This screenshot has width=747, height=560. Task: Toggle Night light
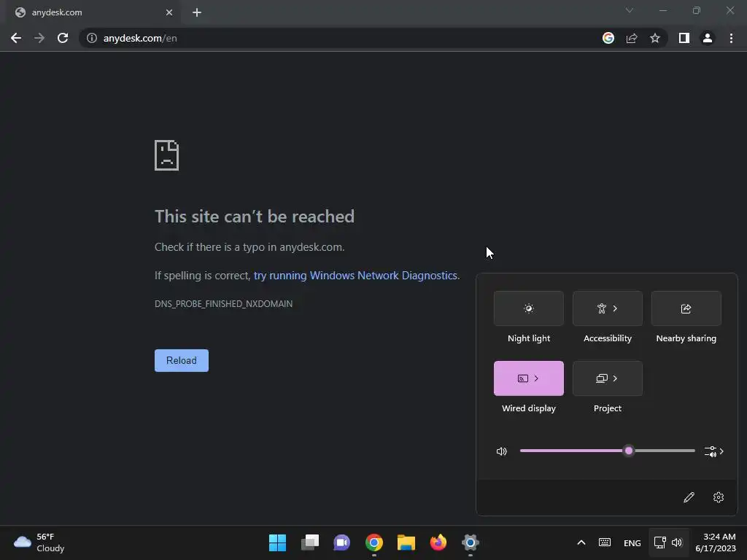point(529,308)
